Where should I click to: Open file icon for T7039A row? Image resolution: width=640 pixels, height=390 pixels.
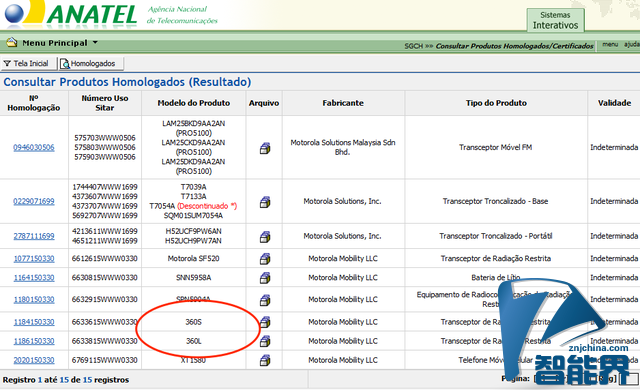(x=265, y=202)
